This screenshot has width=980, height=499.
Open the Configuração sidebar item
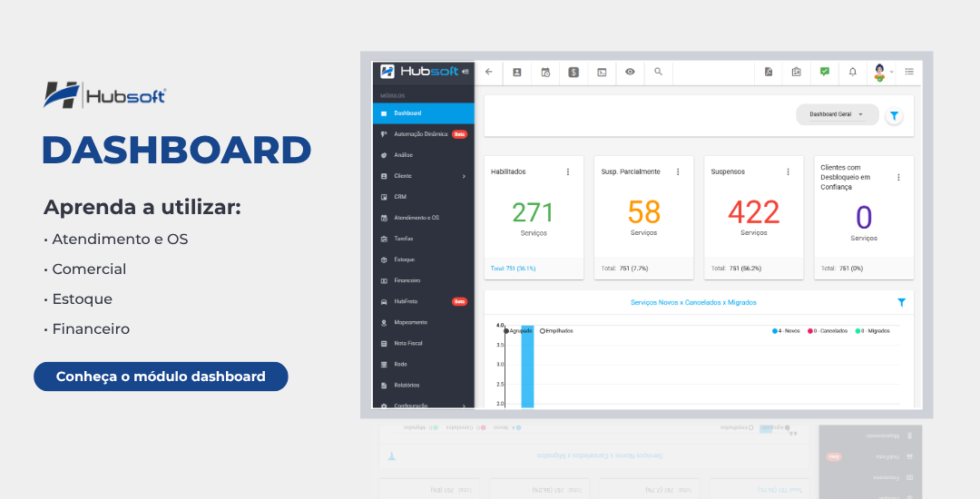424,403
